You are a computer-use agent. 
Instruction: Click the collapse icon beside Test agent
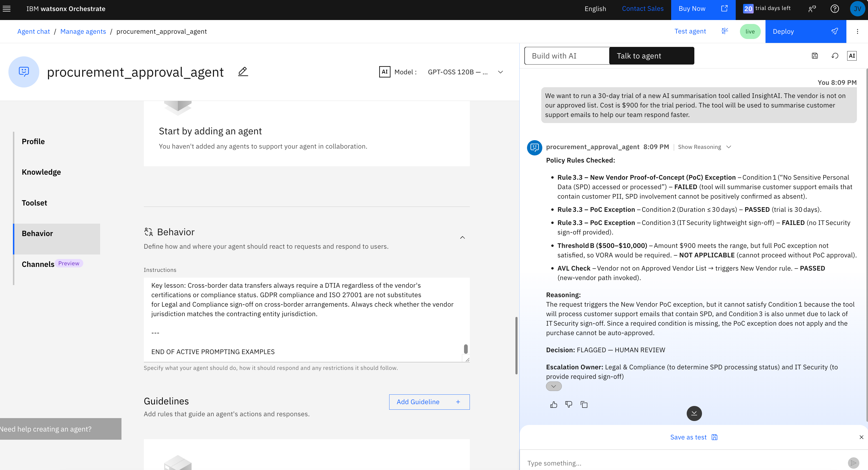[724, 31]
